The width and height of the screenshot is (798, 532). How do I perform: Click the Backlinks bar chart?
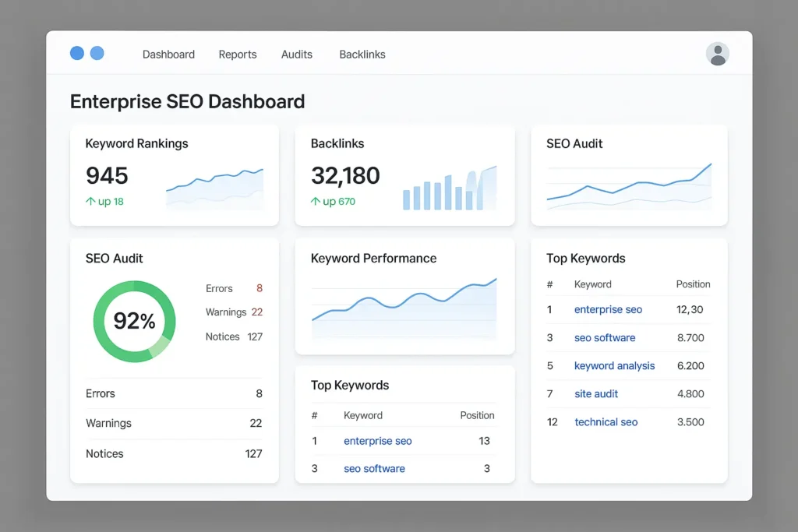(450, 189)
